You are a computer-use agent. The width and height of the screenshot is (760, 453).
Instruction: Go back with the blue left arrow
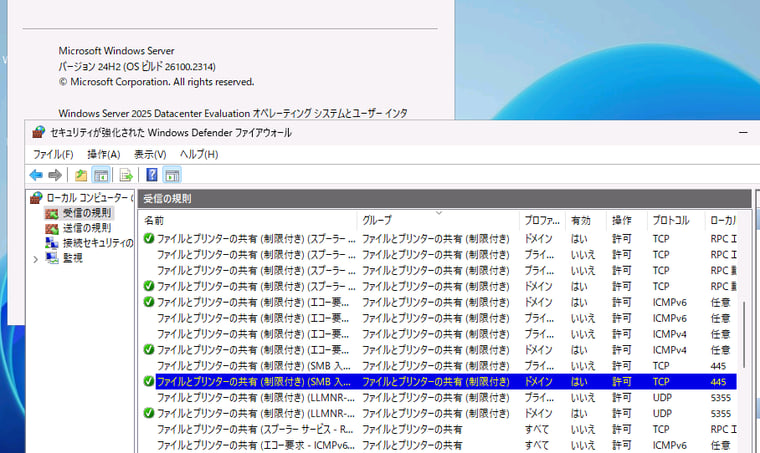point(36,175)
